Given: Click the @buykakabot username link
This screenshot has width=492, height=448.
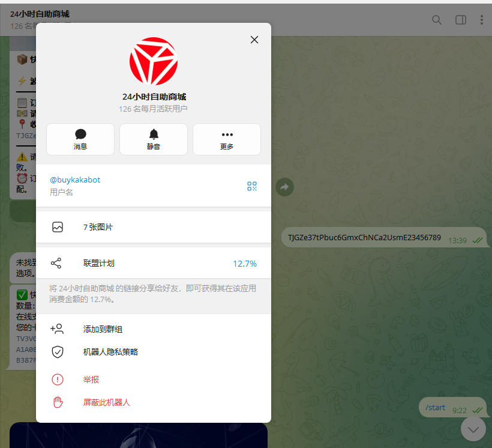Looking at the screenshot, I should pyautogui.click(x=75, y=180).
